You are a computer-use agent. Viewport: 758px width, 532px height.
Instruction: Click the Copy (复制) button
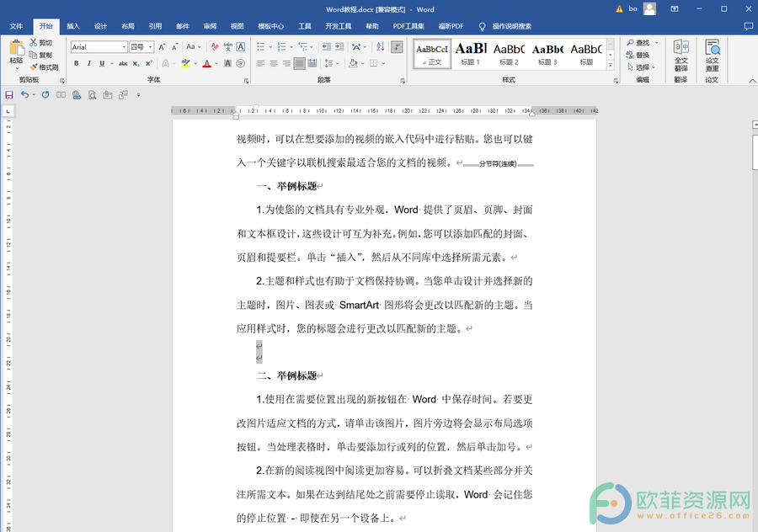point(40,55)
